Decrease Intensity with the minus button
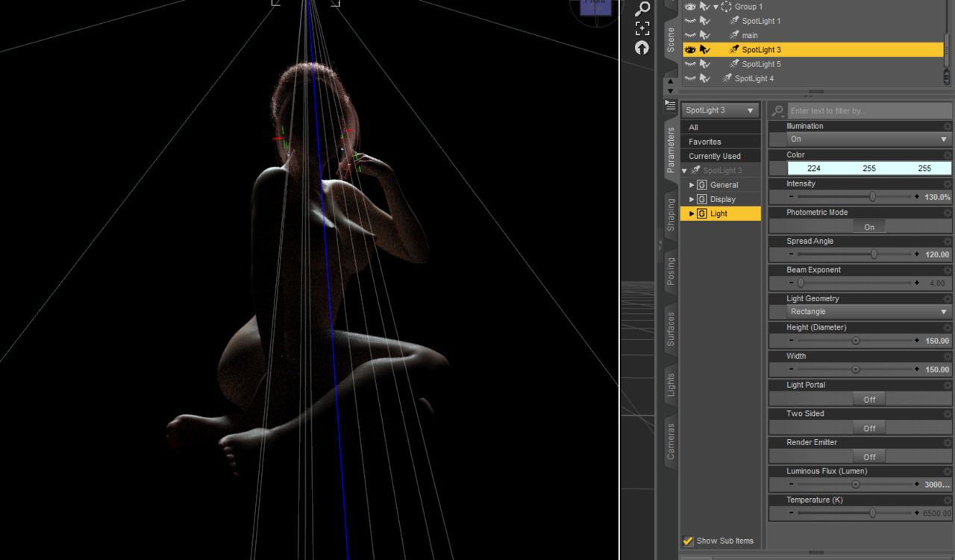The height and width of the screenshot is (560, 955). pyautogui.click(x=792, y=197)
